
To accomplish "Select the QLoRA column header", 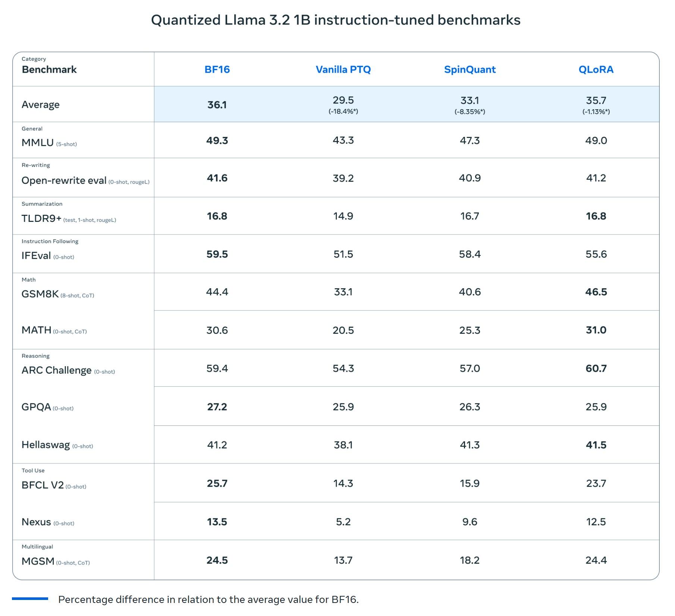I will (x=596, y=69).
